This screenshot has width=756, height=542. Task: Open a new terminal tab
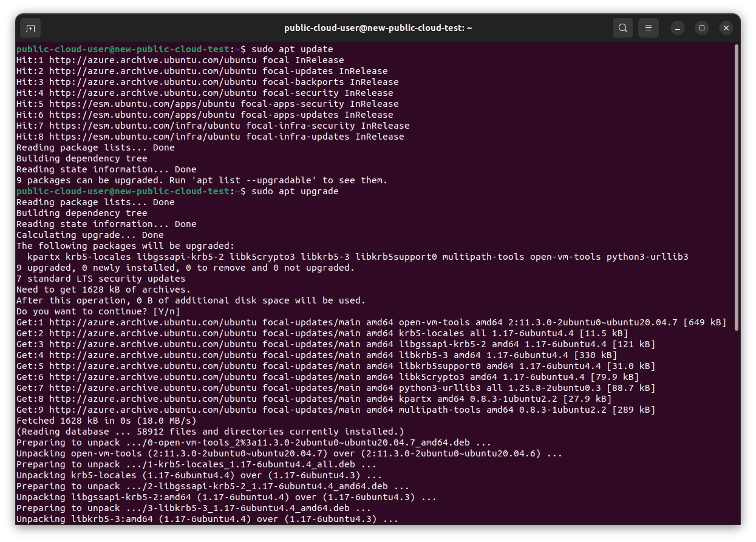click(30, 28)
